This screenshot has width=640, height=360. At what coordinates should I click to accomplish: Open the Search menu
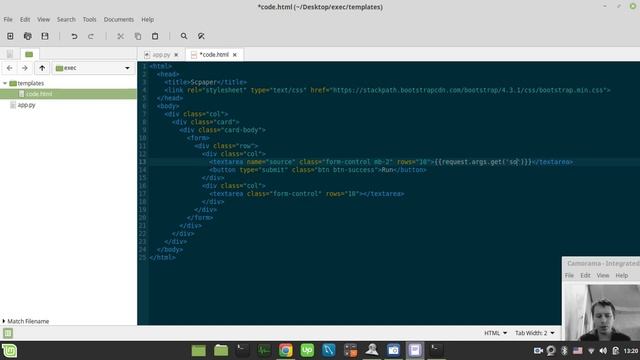coord(66,19)
